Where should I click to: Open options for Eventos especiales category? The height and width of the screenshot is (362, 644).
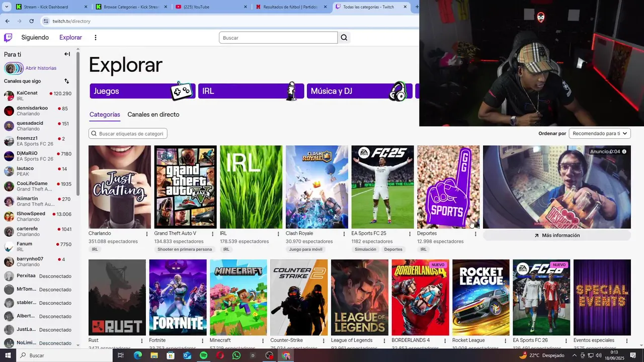coord(626,341)
